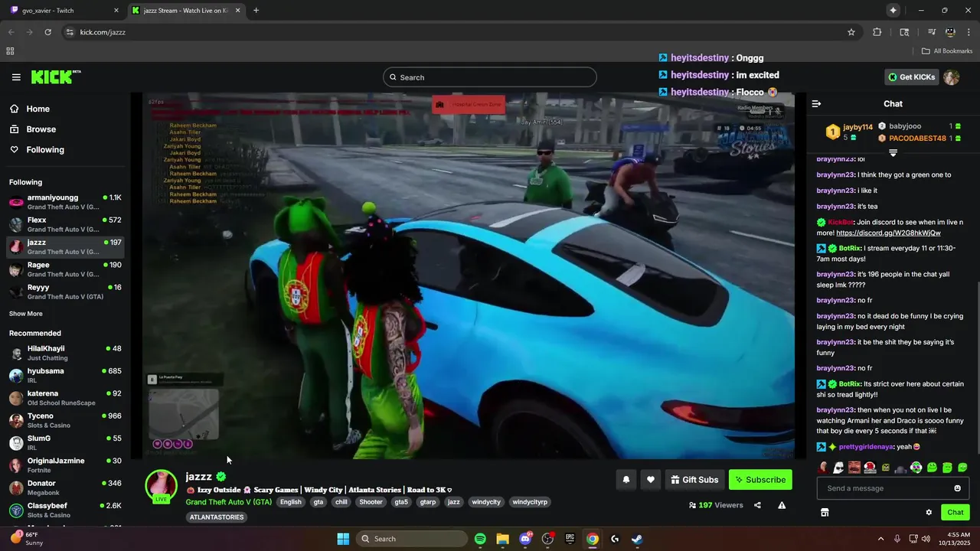Bookmark this page with the star icon
Screen dimensions: 980x551
[x=851, y=32]
